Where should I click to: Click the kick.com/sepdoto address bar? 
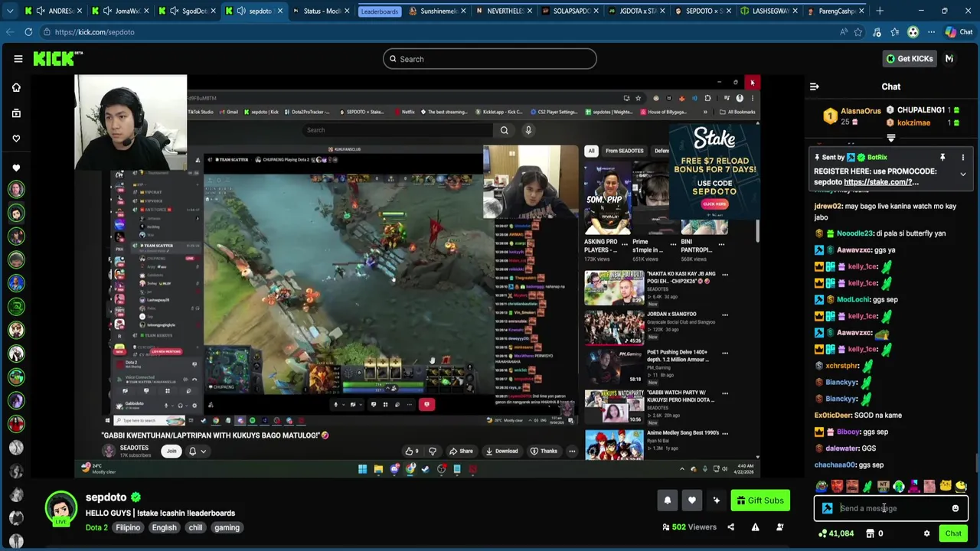coord(436,32)
